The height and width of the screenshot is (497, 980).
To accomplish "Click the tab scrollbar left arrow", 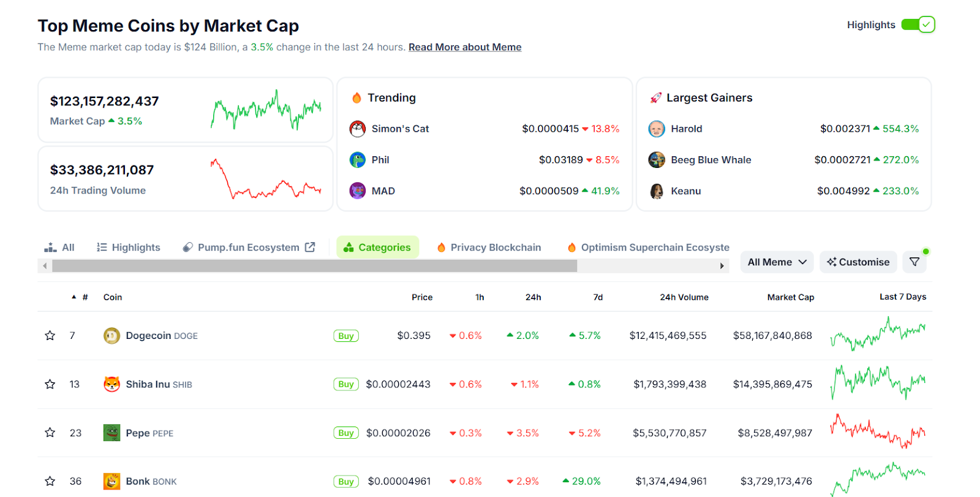I will pyautogui.click(x=45, y=266).
